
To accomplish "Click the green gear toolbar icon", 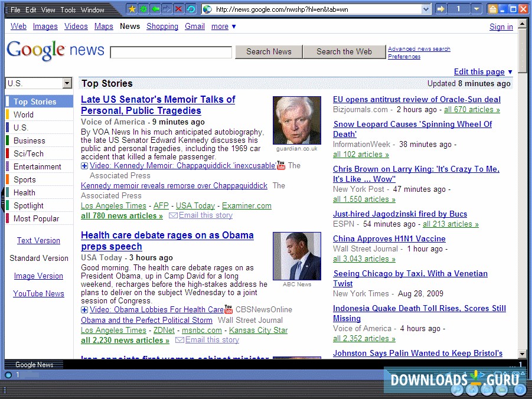I will click(x=143, y=9).
